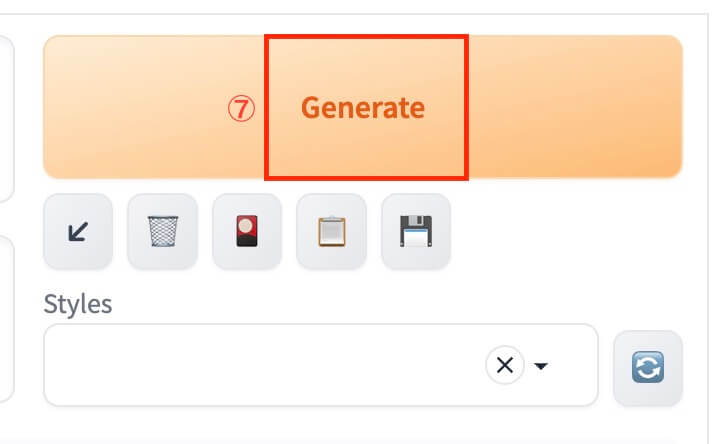Click the word Generate inside the red box
This screenshot has height=444, width=723.
[362, 108]
